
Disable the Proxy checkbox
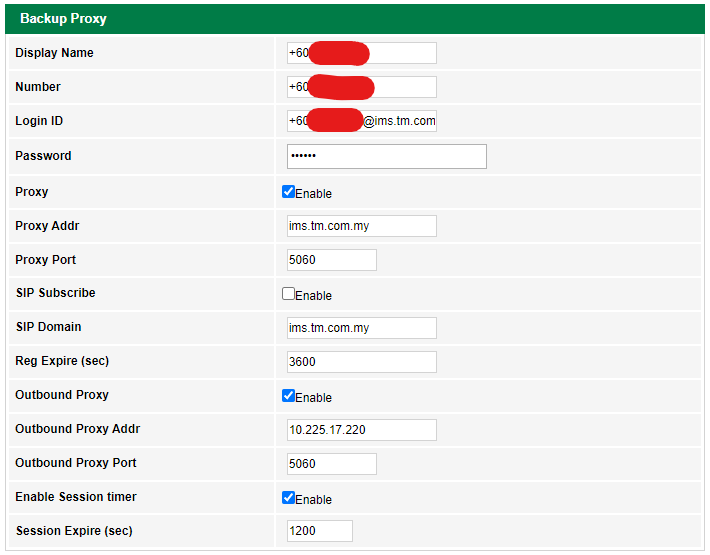pos(289,192)
